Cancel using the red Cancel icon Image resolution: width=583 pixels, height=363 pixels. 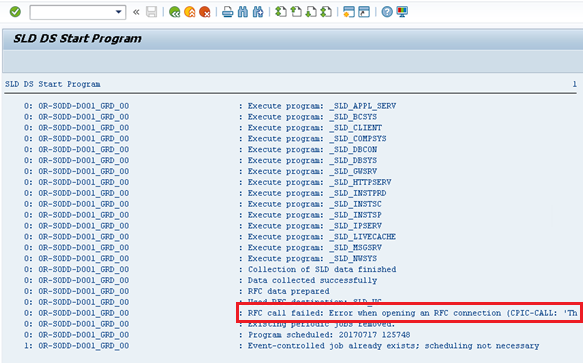(205, 12)
